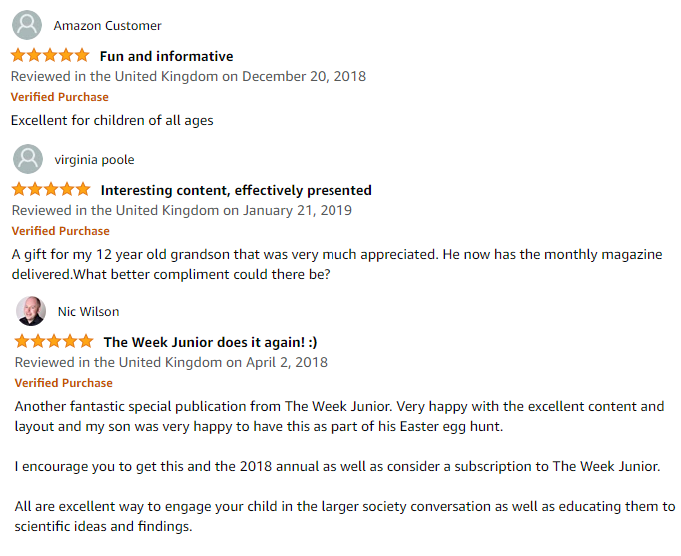Open The Week Junior does it again title
This screenshot has height=556, width=681.
210,342
